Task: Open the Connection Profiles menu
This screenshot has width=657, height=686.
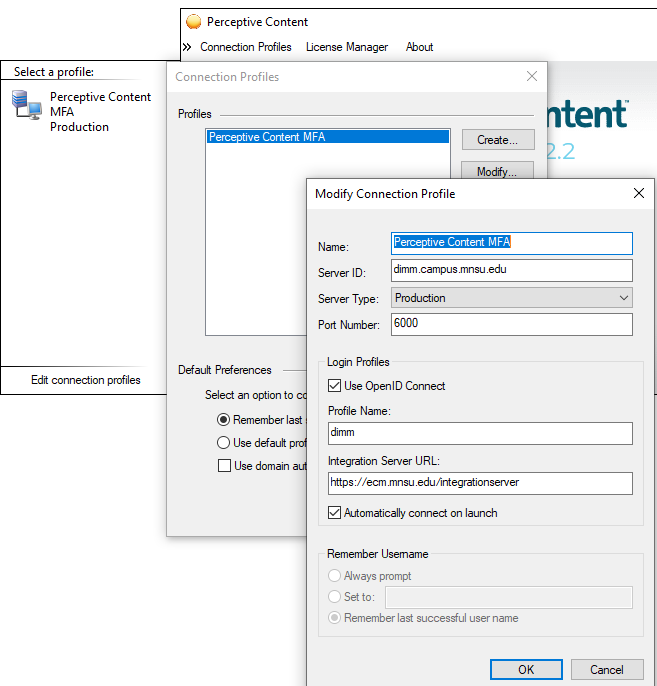Action: [x=245, y=47]
